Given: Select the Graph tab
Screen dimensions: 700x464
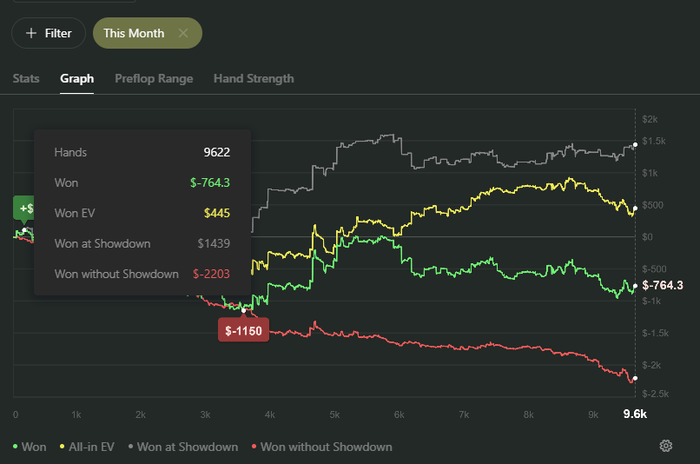Looking at the screenshot, I should [x=77, y=79].
